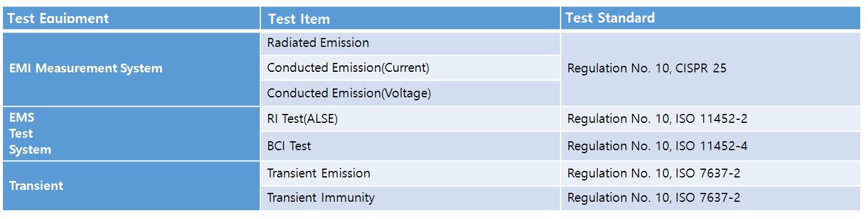Click the word EMS in equipment column

coord(21,118)
